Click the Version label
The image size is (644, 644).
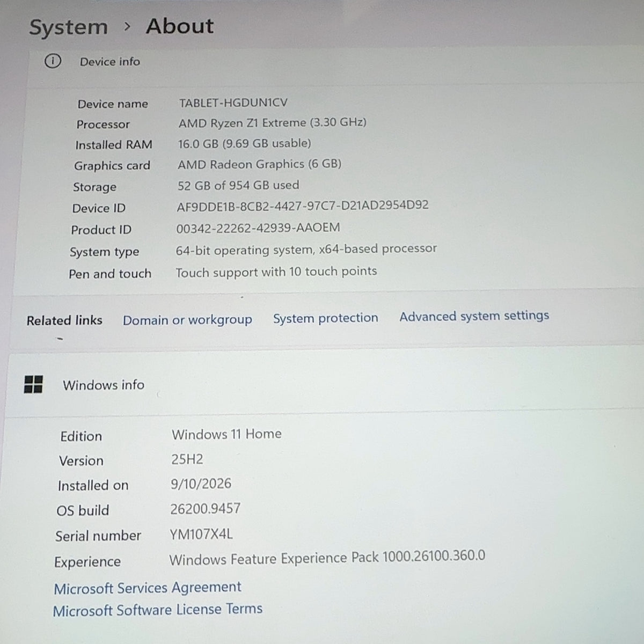pos(81,460)
